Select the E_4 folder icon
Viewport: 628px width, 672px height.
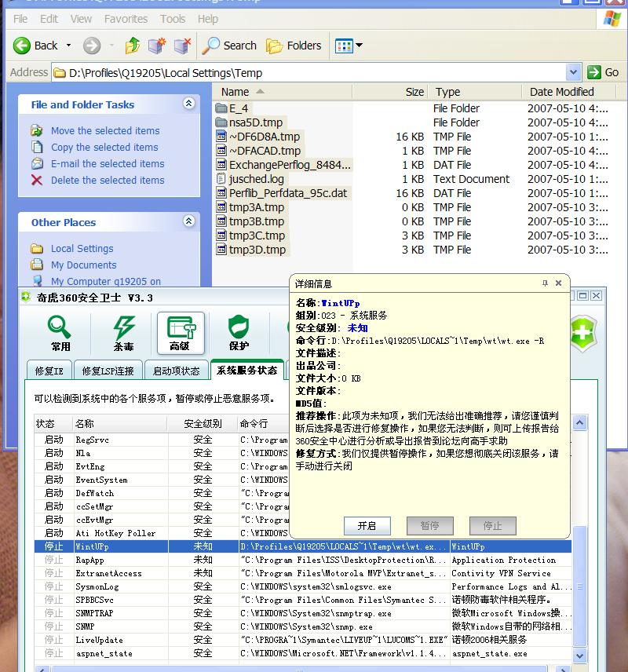221,108
